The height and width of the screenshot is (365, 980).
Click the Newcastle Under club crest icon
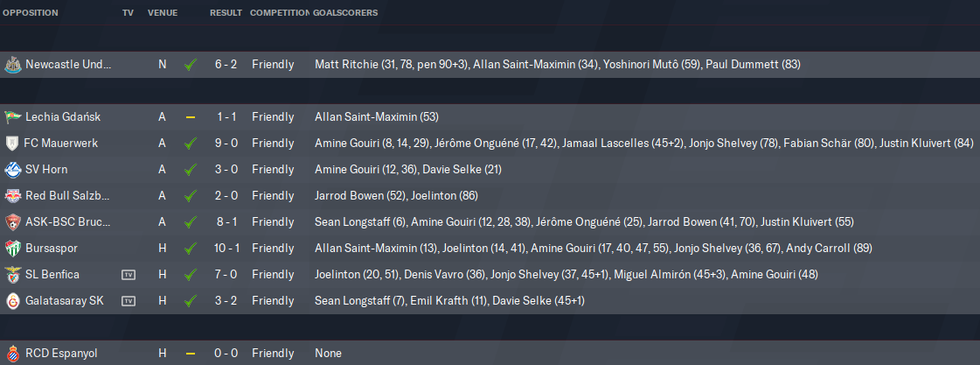pyautogui.click(x=11, y=65)
